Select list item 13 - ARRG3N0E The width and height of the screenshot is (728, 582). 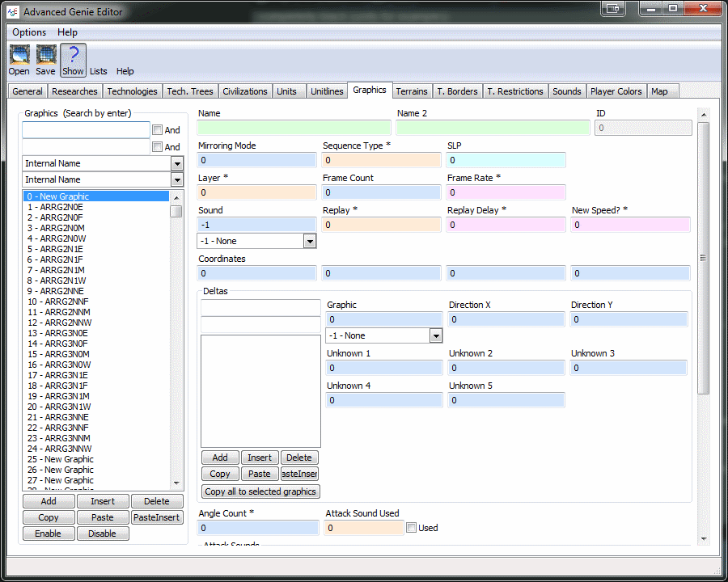95,333
